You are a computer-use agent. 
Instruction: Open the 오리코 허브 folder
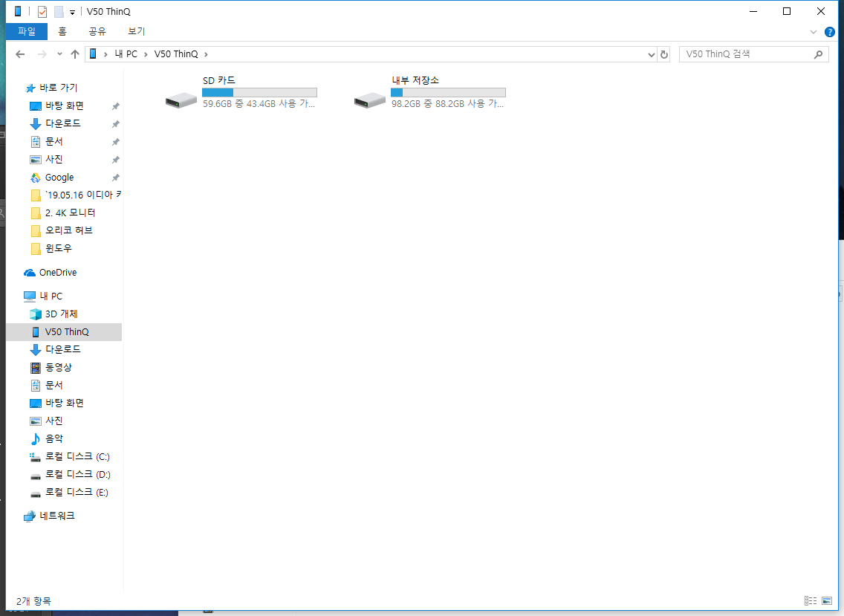68,230
